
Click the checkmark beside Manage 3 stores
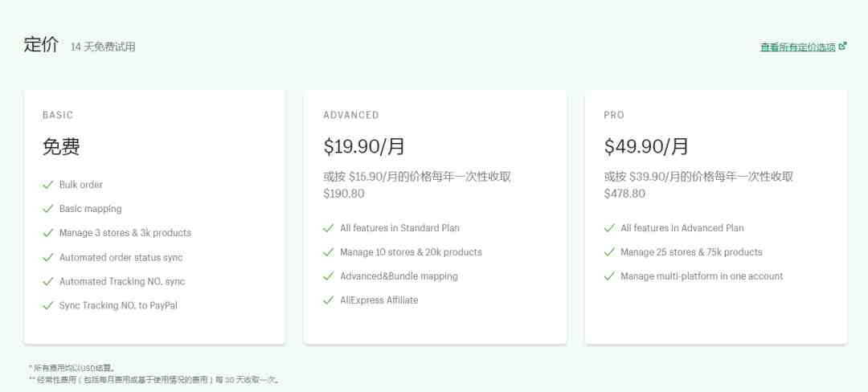point(48,233)
